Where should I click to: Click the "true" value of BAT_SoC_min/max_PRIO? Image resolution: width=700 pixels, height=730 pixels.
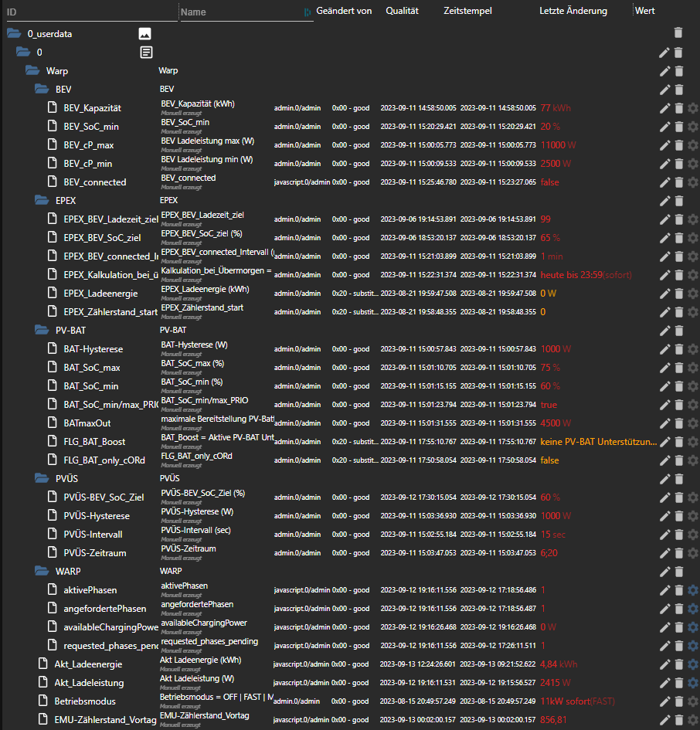(549, 405)
